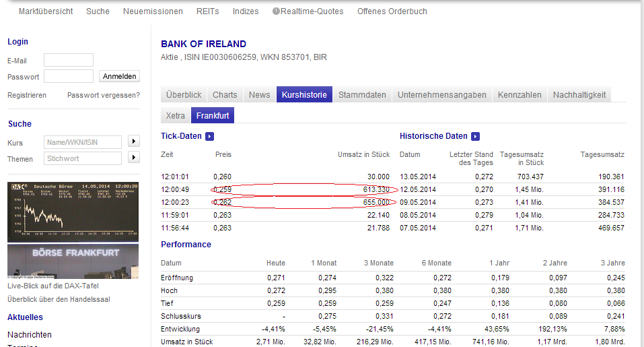
Task: Click the Kurs Name/WKN/ISIN search field
Action: coord(83,141)
